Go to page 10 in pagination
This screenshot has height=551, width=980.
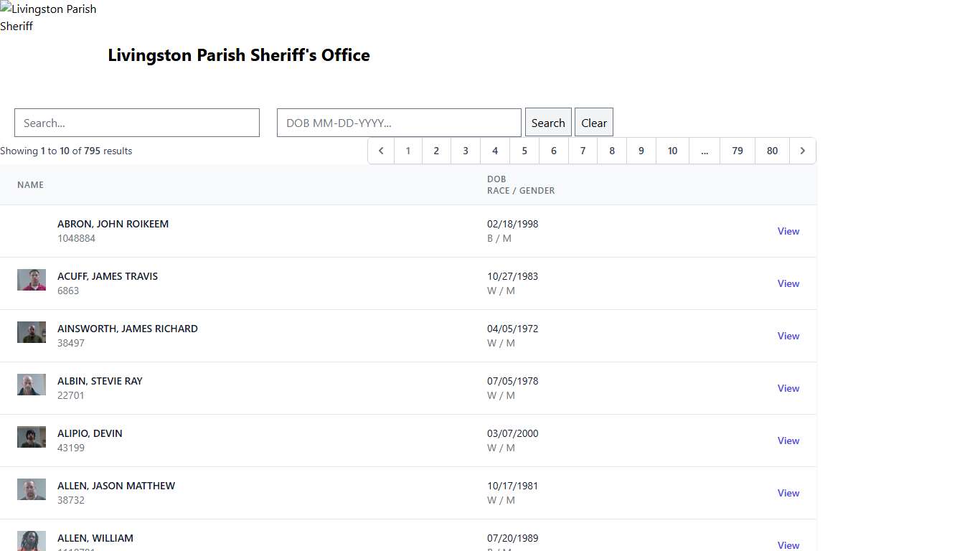pos(672,151)
